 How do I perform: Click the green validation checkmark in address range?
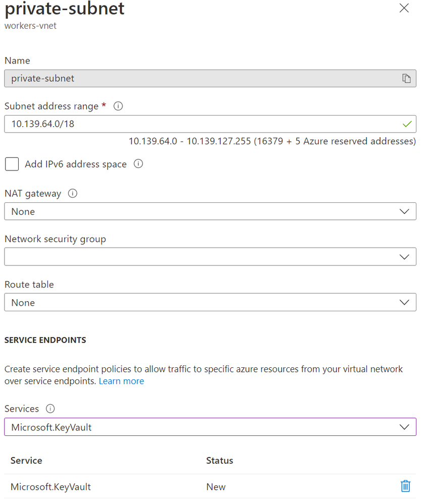pos(407,124)
